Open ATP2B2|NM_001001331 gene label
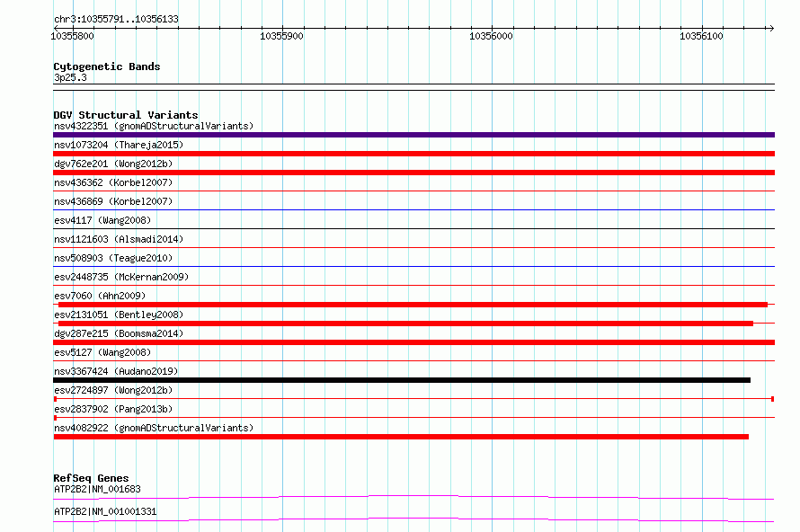This screenshot has height=532, width=800. tap(105, 511)
